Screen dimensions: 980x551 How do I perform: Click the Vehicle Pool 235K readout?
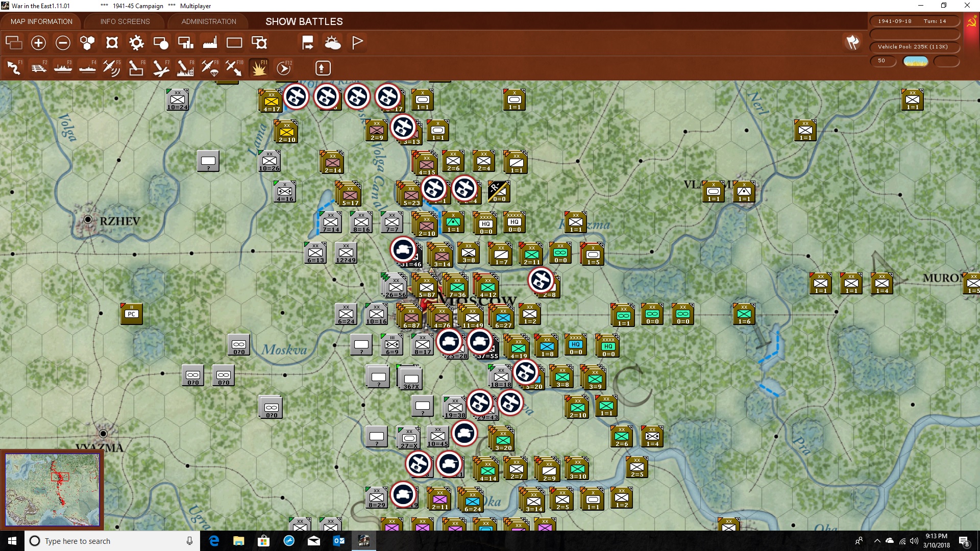pos(914,47)
